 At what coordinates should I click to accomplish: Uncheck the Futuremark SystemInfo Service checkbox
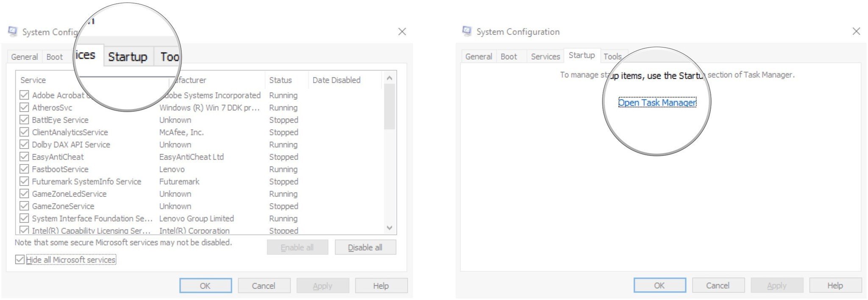(x=25, y=181)
